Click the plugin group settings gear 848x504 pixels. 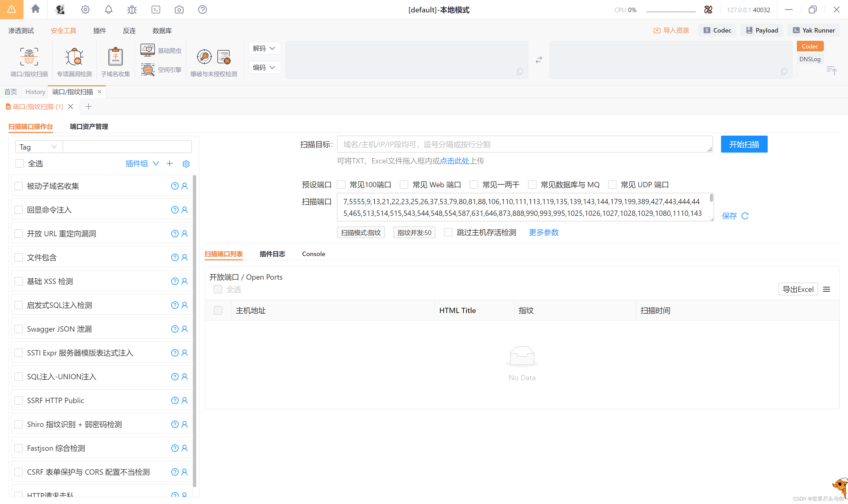[186, 164]
